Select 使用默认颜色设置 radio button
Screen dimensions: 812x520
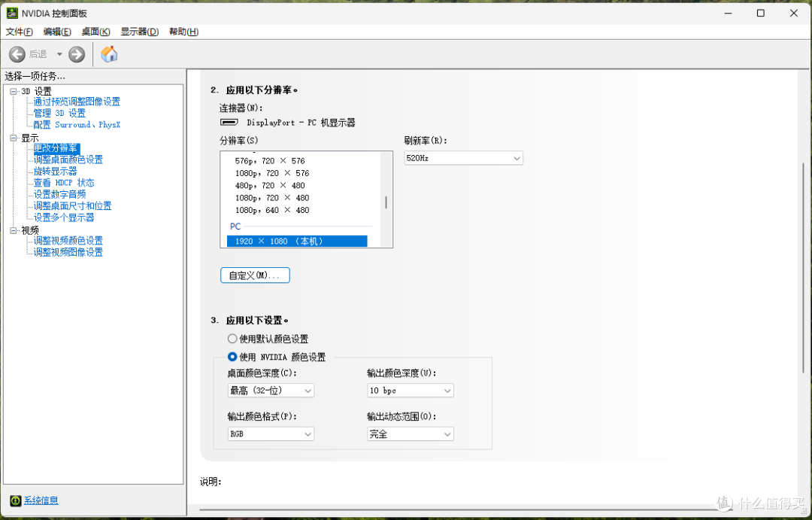(232, 339)
